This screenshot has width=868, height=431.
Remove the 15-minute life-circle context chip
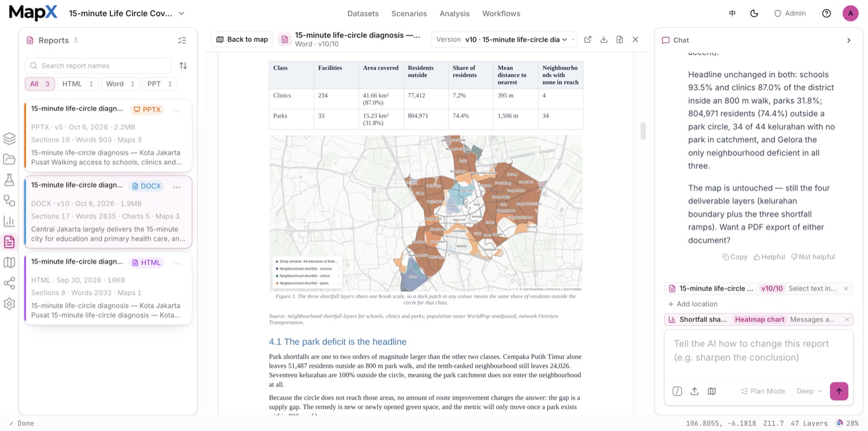coord(846,289)
